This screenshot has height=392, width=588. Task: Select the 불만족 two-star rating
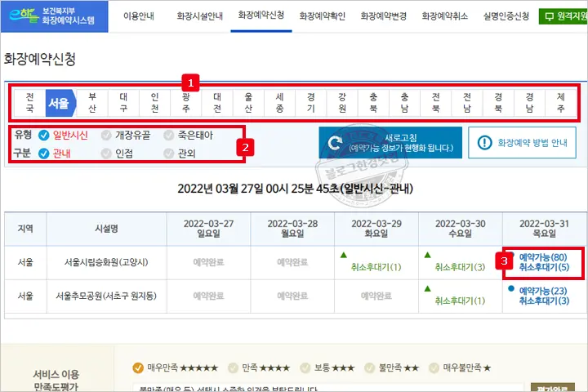(391, 368)
